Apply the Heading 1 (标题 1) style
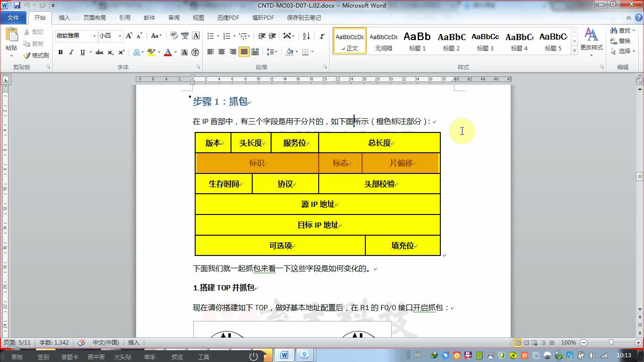 click(417, 41)
